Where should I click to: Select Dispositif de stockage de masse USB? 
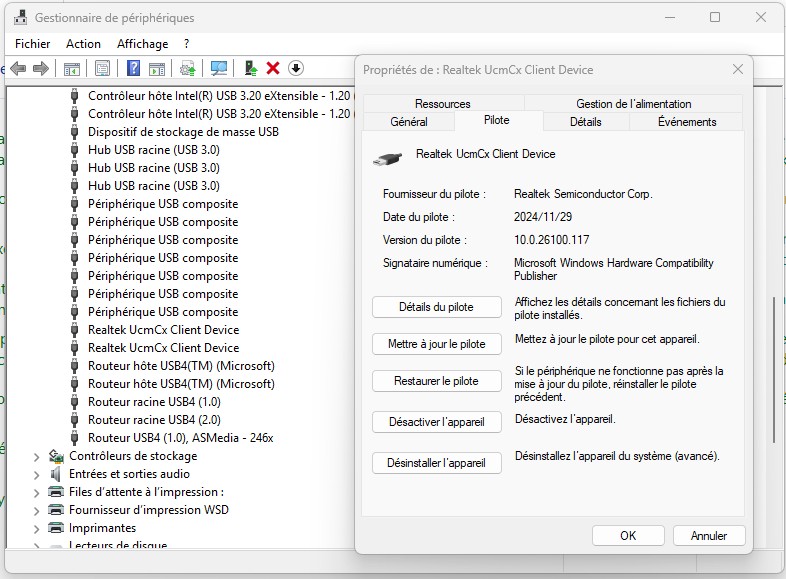(x=183, y=132)
